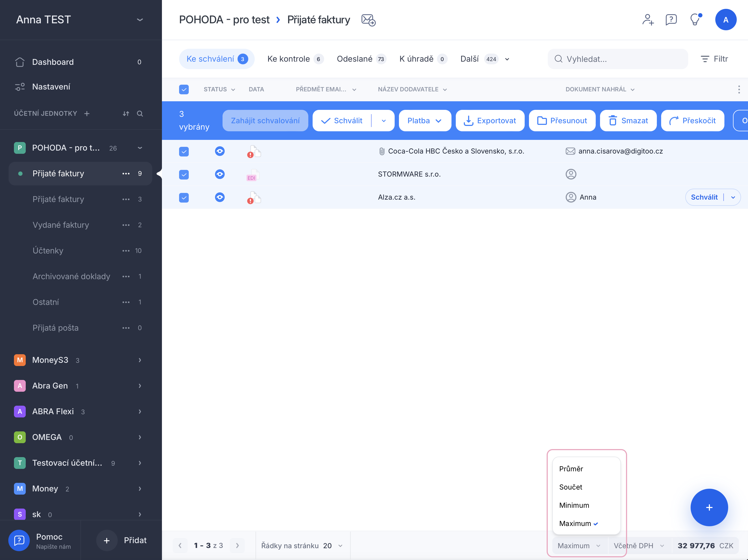Expand the MoneyS3 accounting unit

pos(140,360)
